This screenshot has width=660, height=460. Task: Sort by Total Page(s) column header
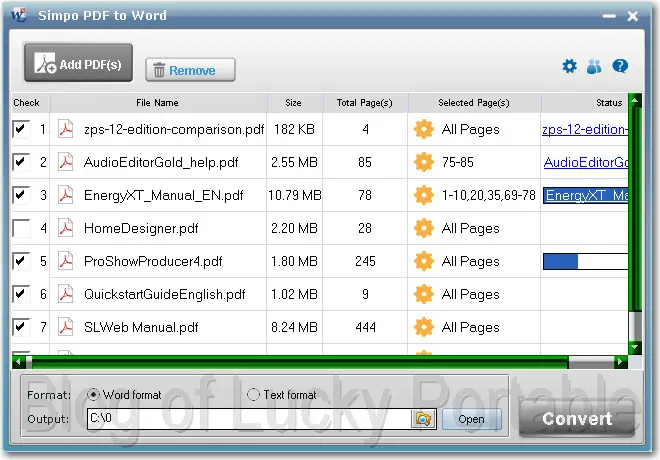coord(365,103)
